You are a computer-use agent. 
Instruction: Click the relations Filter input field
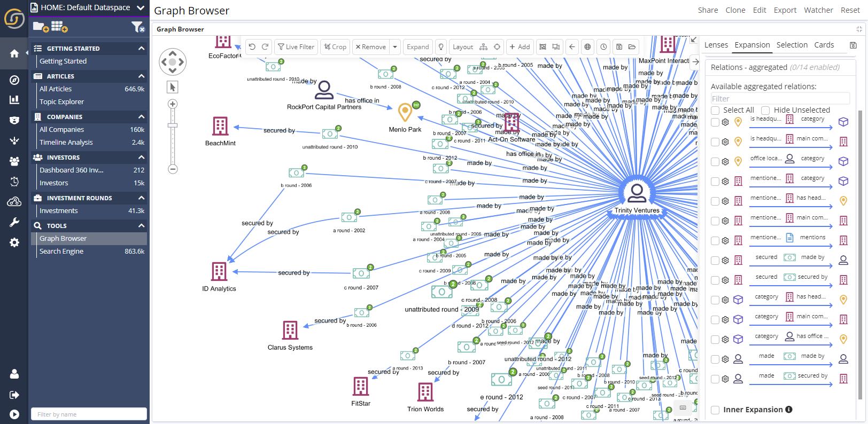click(780, 99)
